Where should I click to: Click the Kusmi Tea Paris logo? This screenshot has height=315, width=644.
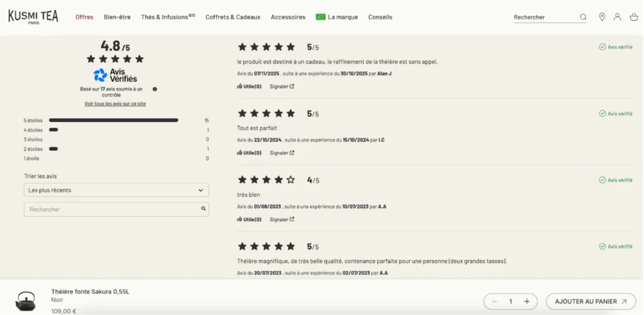[33, 16]
